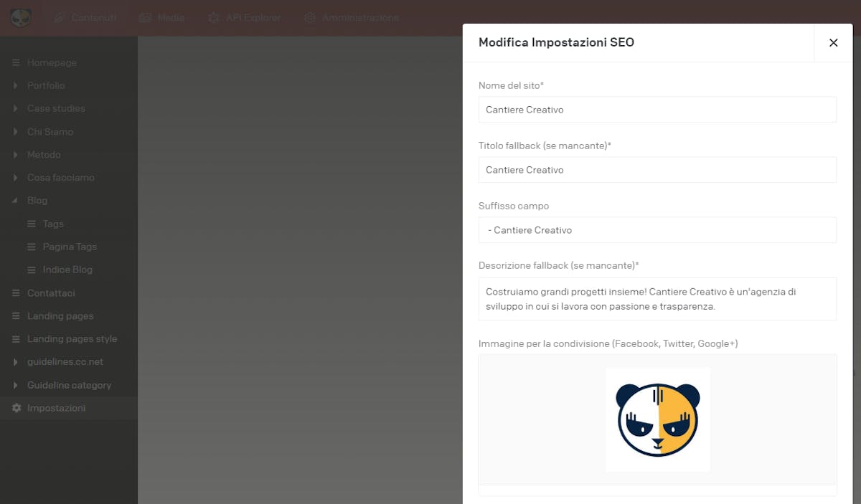Screen dimensions: 861x504
Task: Click the panda logo in the top bar
Action: tap(21, 17)
